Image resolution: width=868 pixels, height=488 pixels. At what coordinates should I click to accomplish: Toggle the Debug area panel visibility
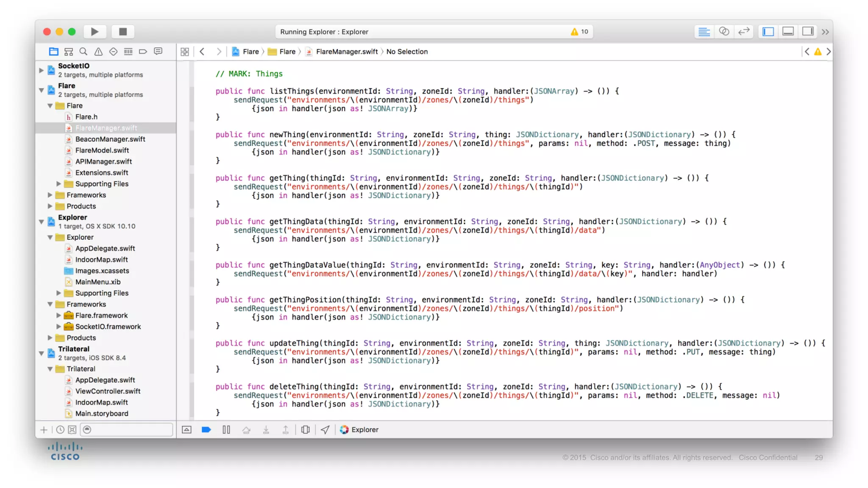(x=788, y=31)
